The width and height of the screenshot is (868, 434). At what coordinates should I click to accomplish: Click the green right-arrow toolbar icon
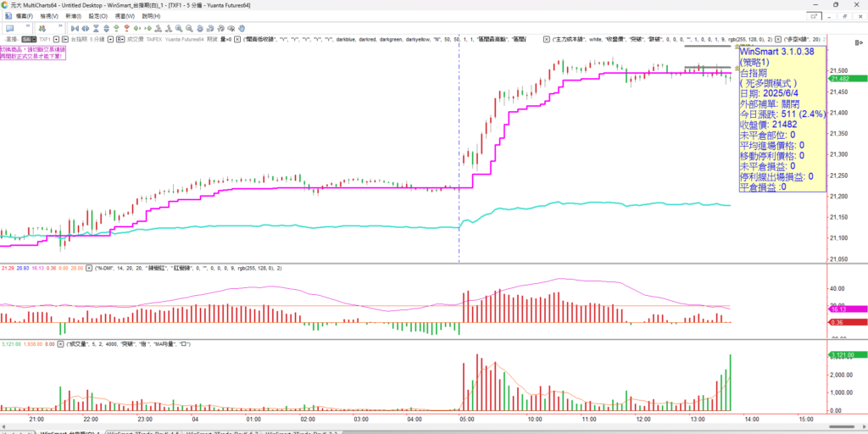(x=147, y=28)
